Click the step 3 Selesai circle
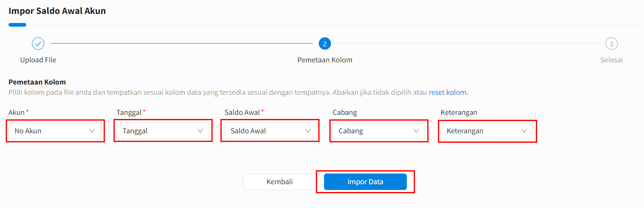This screenshot has height=208, width=644. [x=612, y=43]
